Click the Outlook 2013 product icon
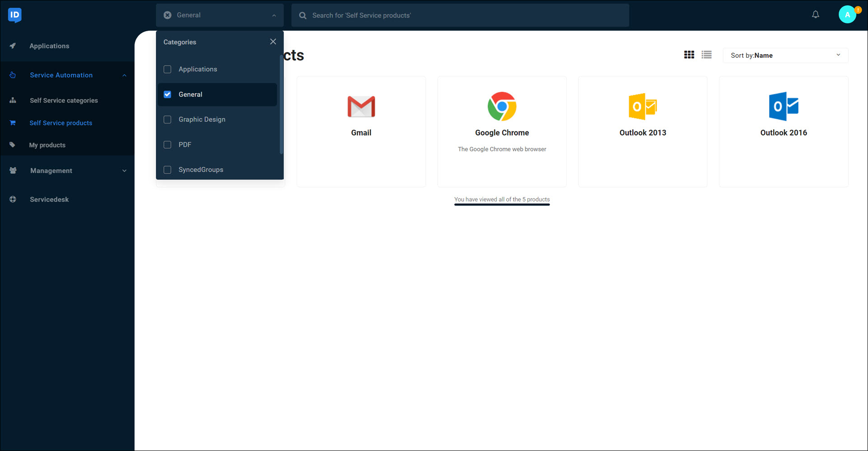Image resolution: width=868 pixels, height=451 pixels. [643, 107]
